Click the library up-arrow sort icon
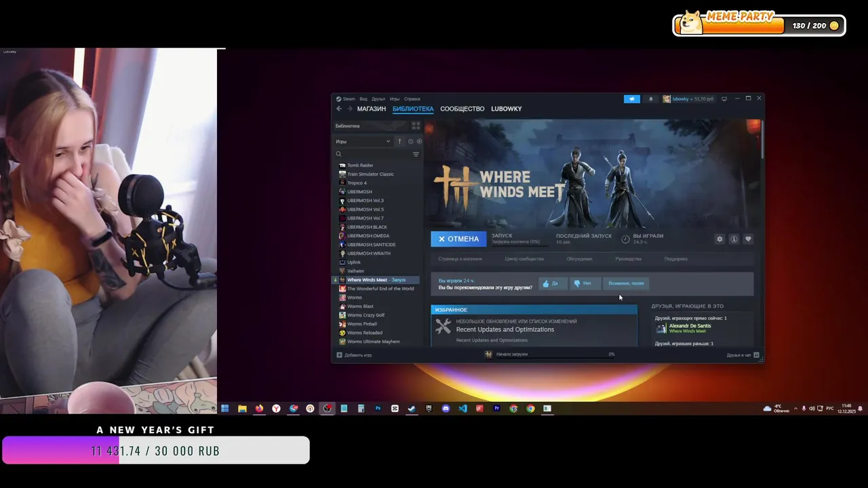This screenshot has height=488, width=868. [x=399, y=141]
